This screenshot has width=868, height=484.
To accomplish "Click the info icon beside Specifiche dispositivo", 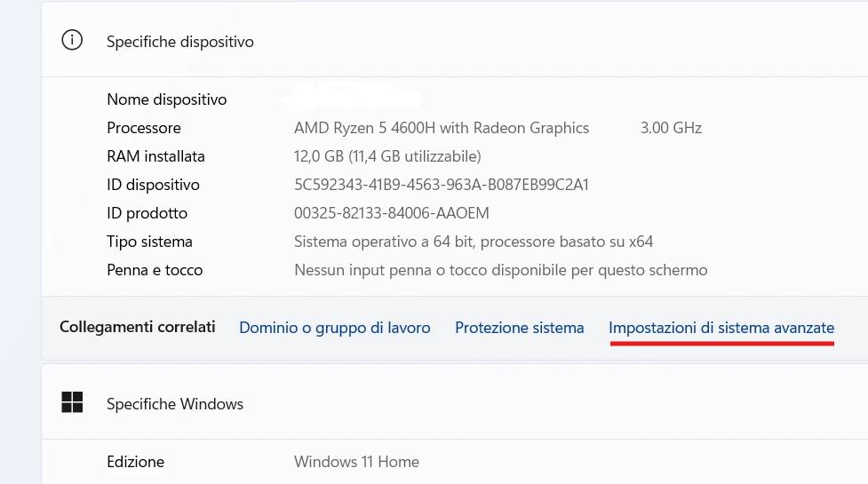I will [72, 40].
